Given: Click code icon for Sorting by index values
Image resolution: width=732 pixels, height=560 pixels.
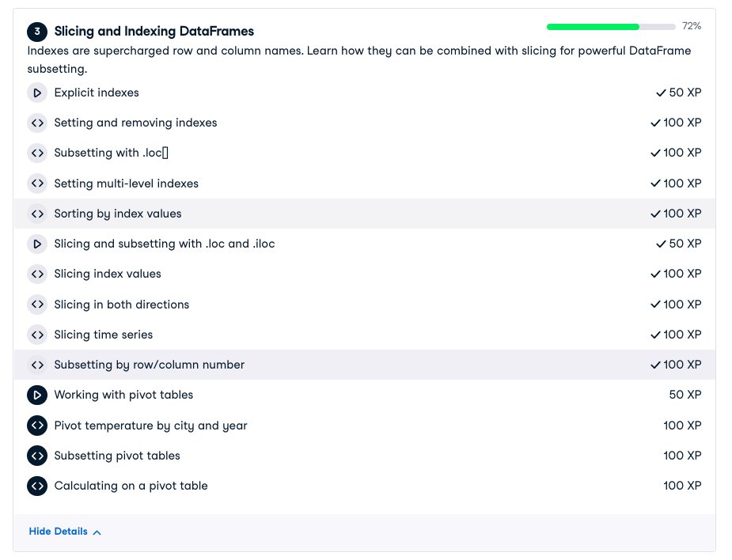Looking at the screenshot, I should (x=37, y=214).
